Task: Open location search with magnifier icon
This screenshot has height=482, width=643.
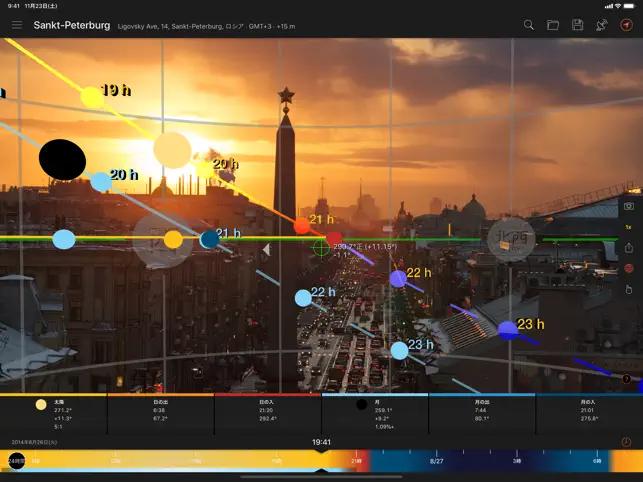Action: [x=529, y=25]
